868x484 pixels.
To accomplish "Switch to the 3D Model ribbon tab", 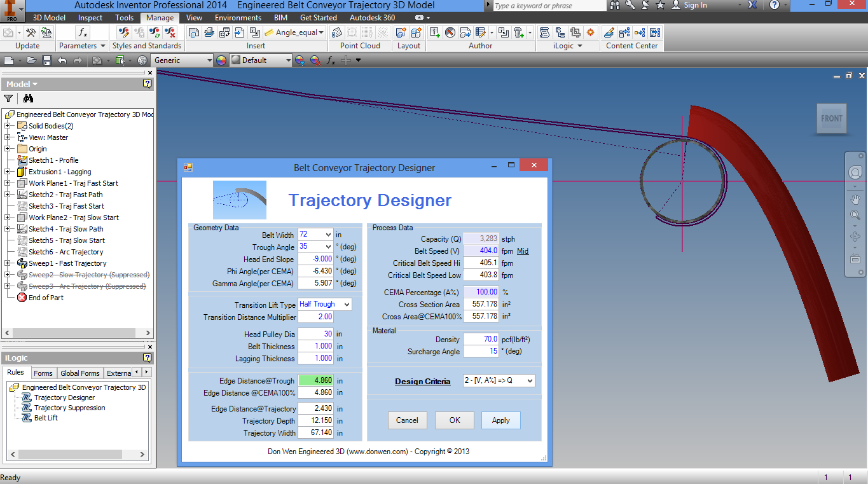I will [x=49, y=18].
